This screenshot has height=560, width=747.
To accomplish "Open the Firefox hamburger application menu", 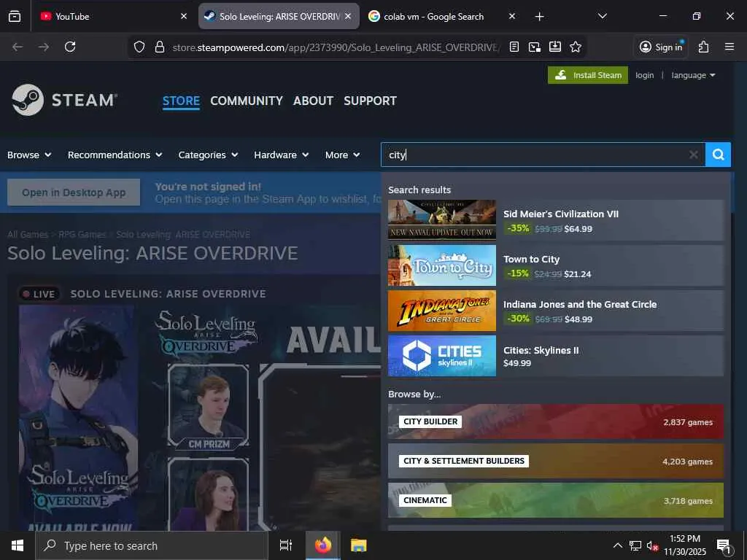I will tap(729, 47).
